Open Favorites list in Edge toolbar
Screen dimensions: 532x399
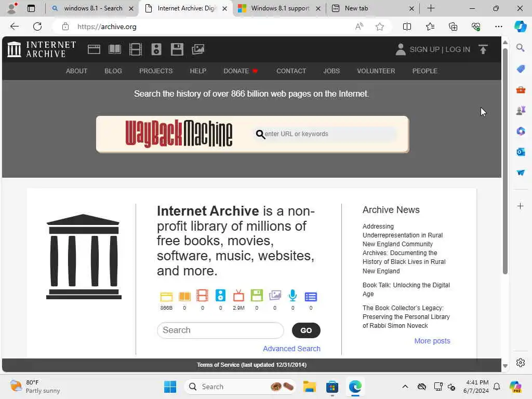pyautogui.click(x=430, y=27)
